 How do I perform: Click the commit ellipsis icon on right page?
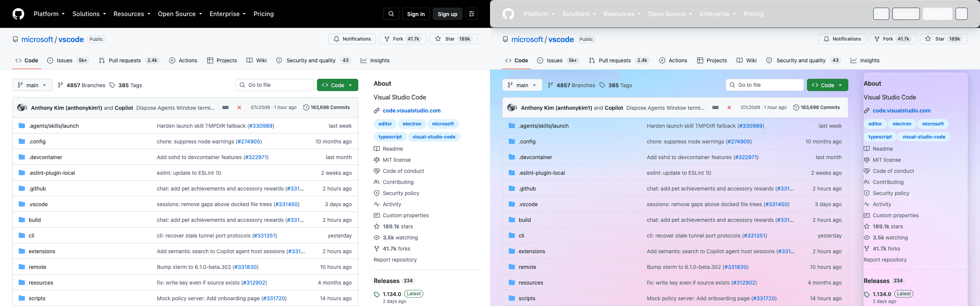(x=715, y=107)
